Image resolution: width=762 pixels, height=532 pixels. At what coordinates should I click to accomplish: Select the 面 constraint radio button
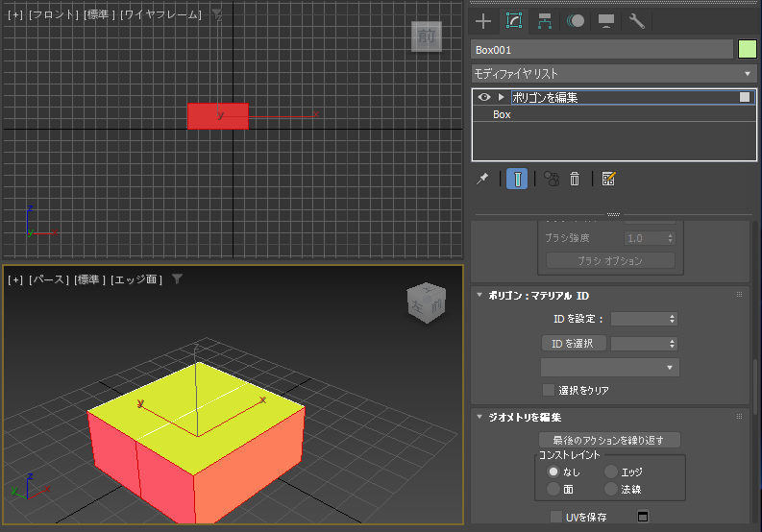(553, 489)
